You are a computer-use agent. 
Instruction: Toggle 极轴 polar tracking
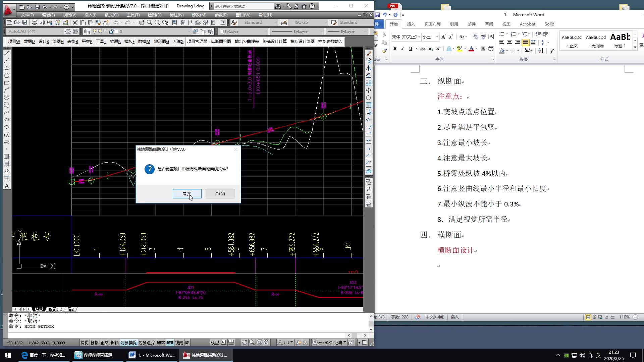point(114,343)
